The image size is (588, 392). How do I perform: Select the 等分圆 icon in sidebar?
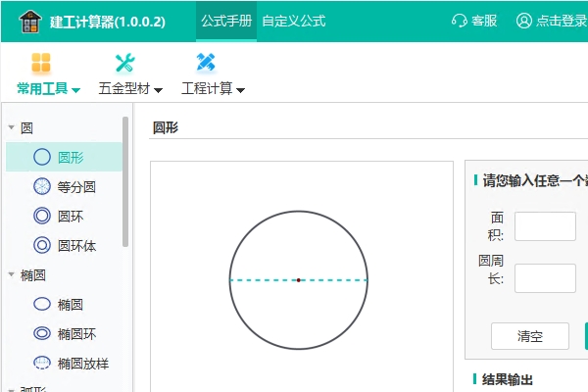click(x=42, y=186)
